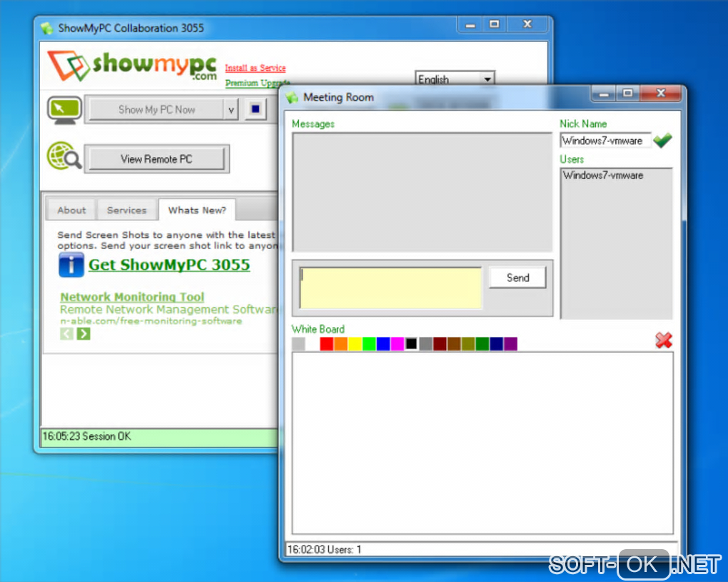This screenshot has height=582, width=728.
Task: Go to next ad with green arrow
Action: (x=84, y=333)
